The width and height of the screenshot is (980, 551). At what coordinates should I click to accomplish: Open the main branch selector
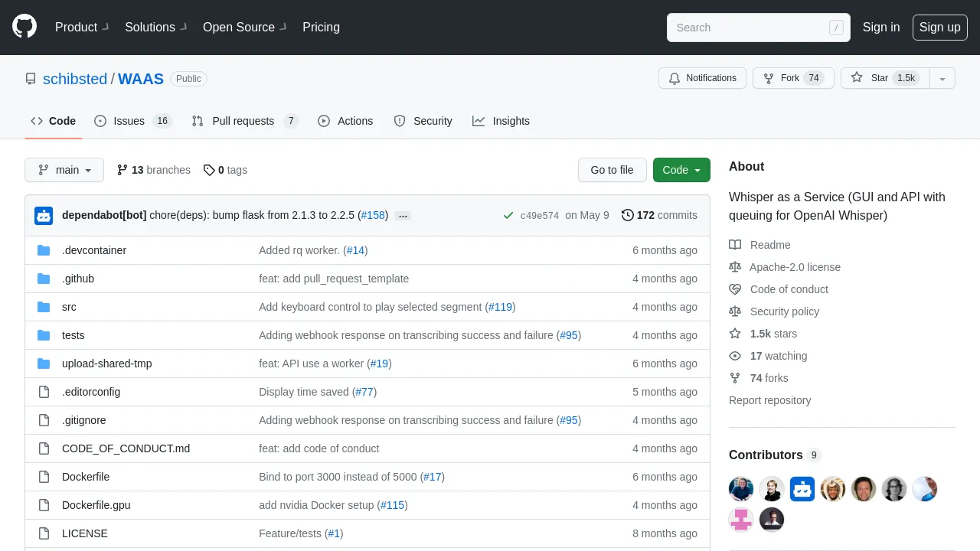(64, 170)
